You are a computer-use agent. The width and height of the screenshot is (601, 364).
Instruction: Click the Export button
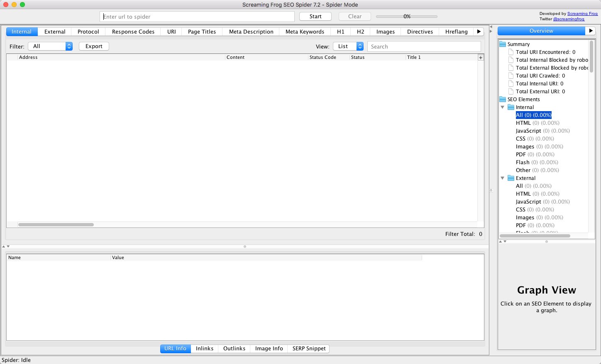coord(94,46)
